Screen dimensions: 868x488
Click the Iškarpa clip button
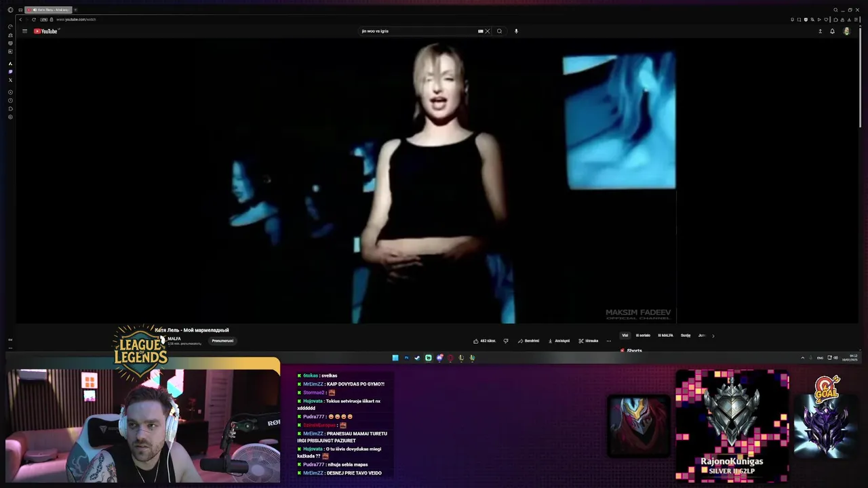coord(589,341)
